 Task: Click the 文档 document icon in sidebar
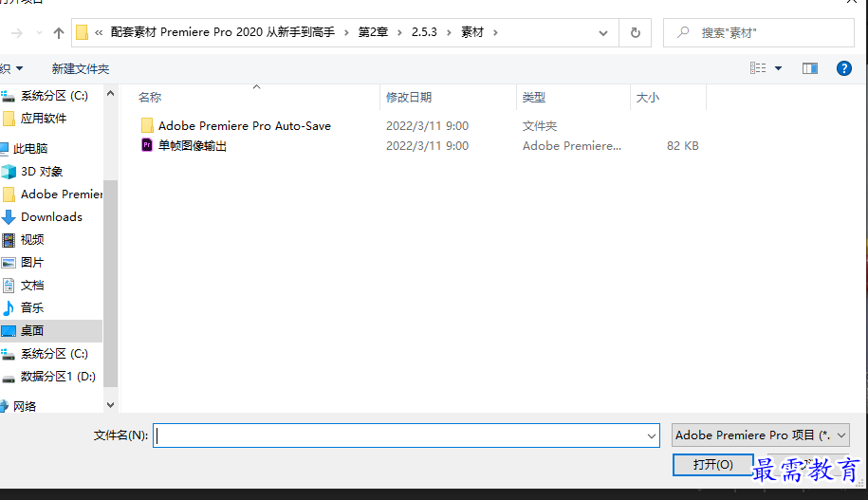coord(9,286)
